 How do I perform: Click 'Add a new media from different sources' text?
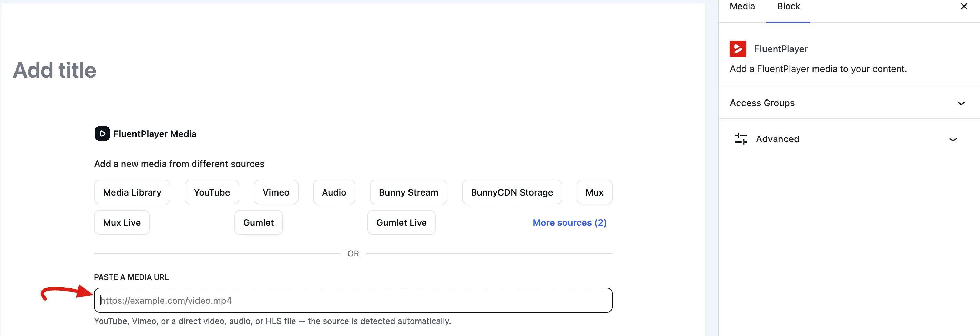tap(179, 164)
